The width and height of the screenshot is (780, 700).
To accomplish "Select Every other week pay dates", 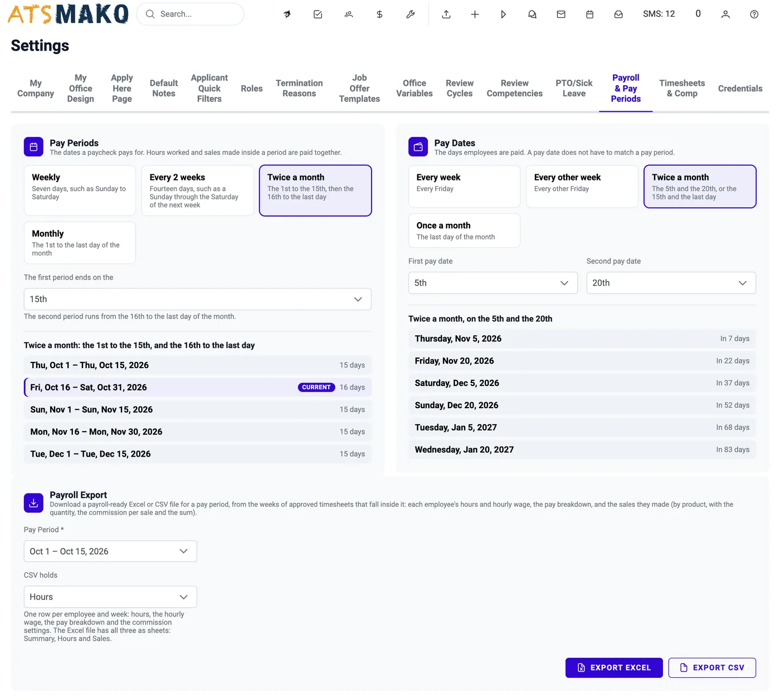I will click(x=582, y=187).
